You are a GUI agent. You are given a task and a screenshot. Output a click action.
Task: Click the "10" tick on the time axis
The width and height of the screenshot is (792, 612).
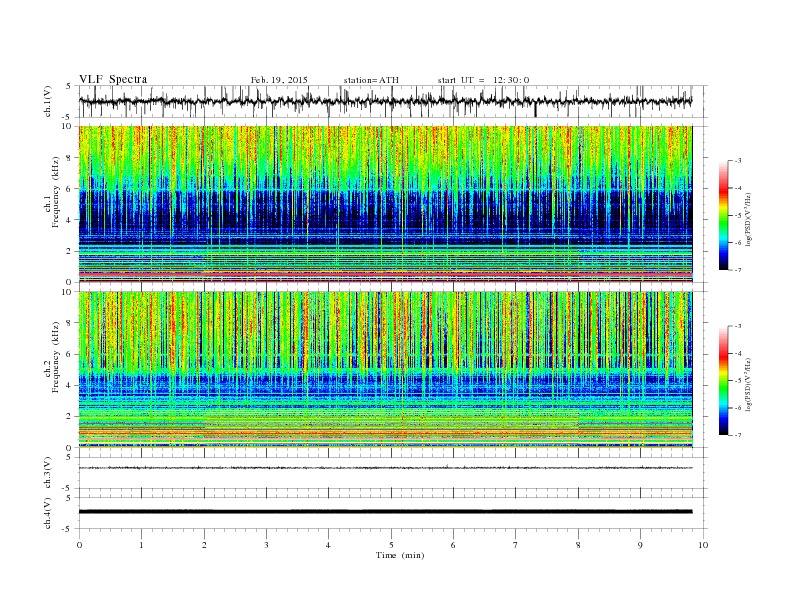703,545
